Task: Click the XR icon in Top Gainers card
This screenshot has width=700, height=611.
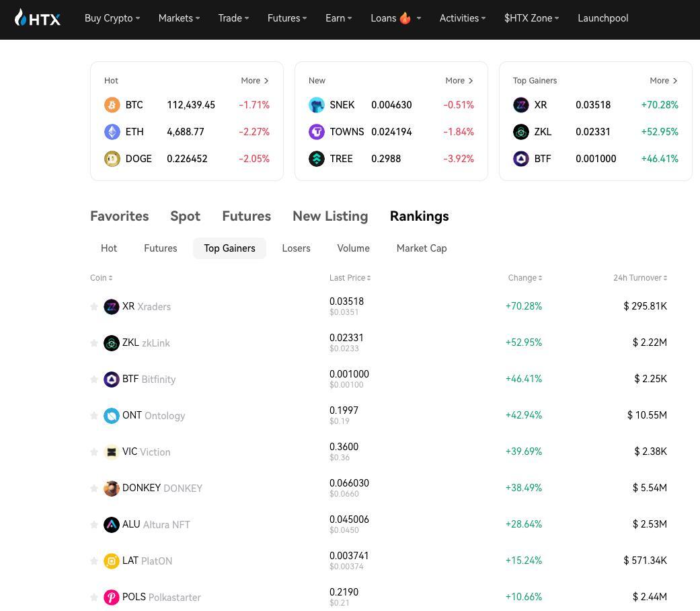Action: [521, 105]
